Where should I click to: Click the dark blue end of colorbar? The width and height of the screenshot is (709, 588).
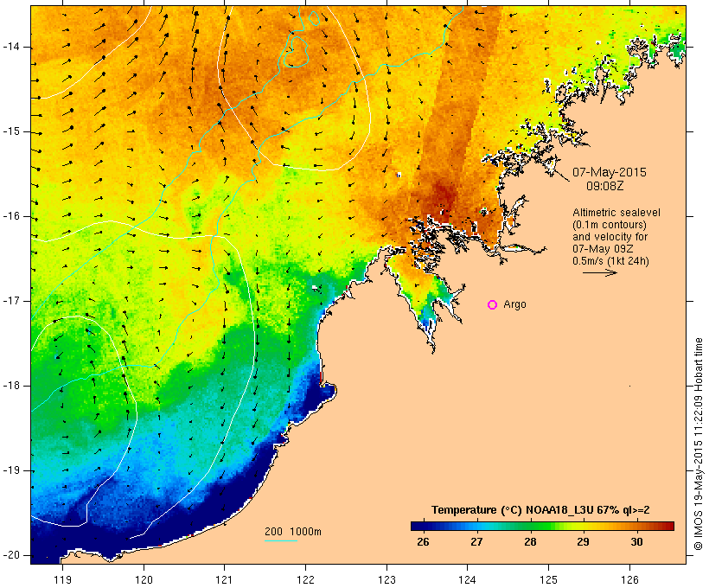coord(418,526)
